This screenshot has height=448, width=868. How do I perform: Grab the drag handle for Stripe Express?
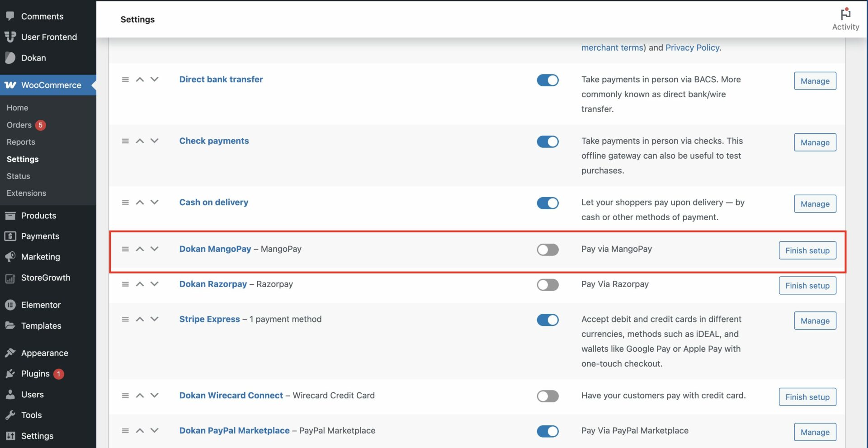coord(125,320)
